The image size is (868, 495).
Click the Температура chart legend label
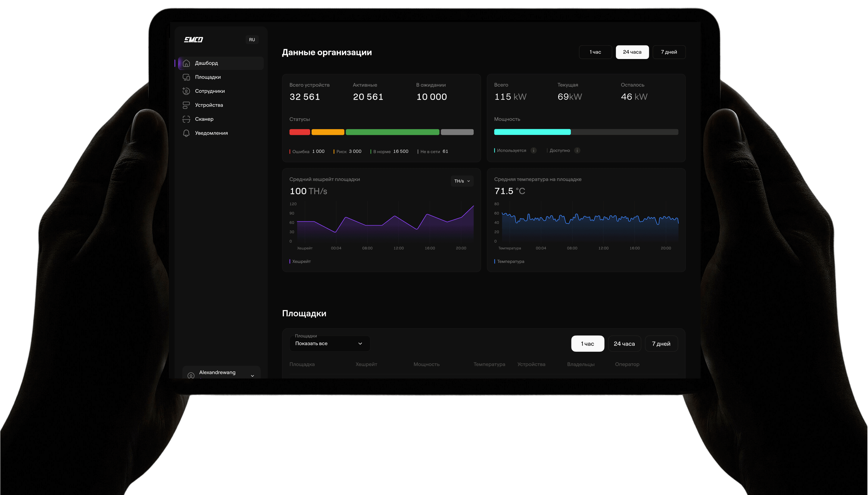(x=510, y=261)
